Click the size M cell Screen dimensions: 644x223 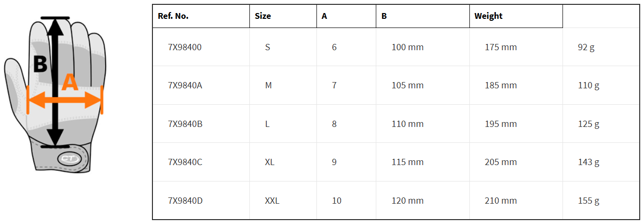click(268, 85)
